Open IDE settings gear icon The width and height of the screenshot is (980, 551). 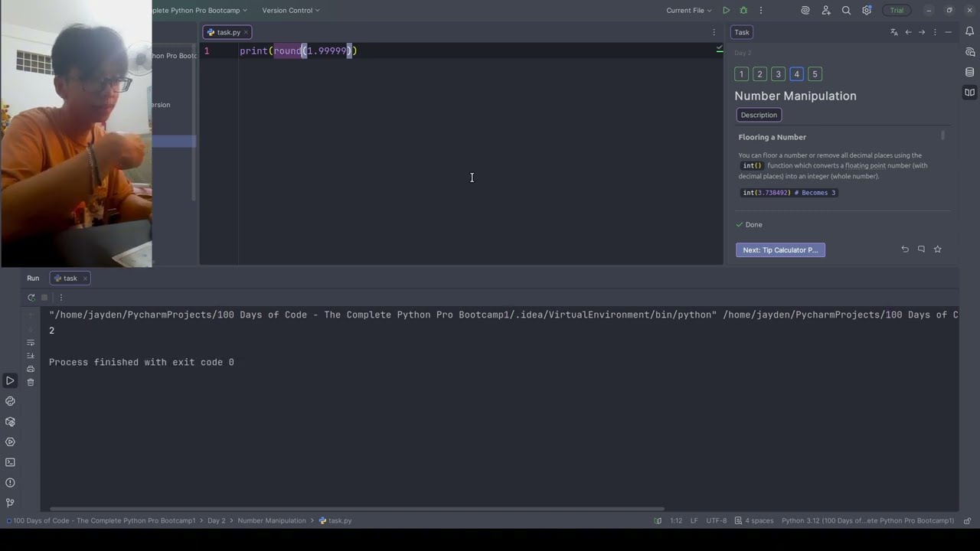tap(867, 11)
